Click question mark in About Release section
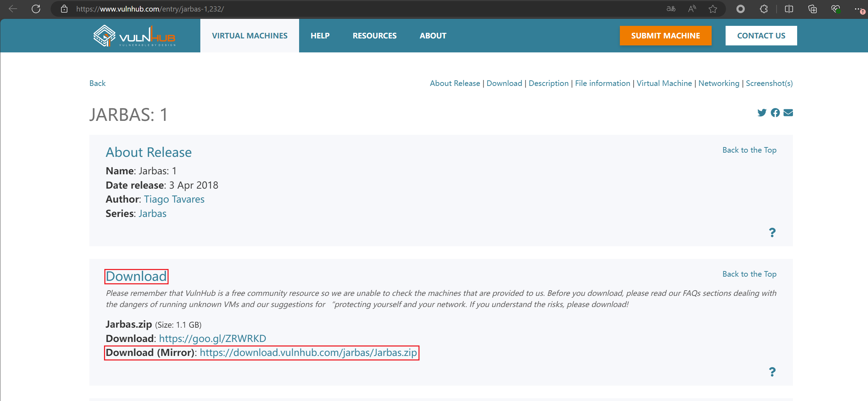This screenshot has height=401, width=868. (772, 232)
